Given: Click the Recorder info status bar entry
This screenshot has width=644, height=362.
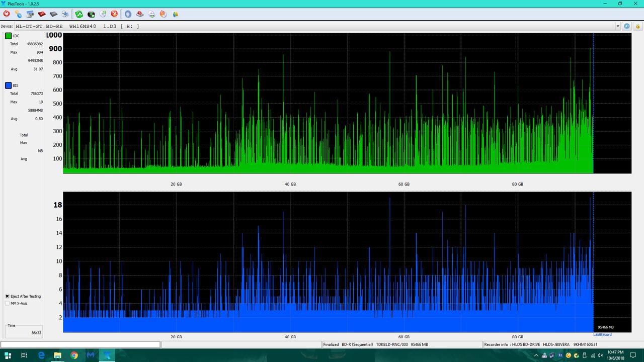Looking at the screenshot, I should pyautogui.click(x=540, y=344).
